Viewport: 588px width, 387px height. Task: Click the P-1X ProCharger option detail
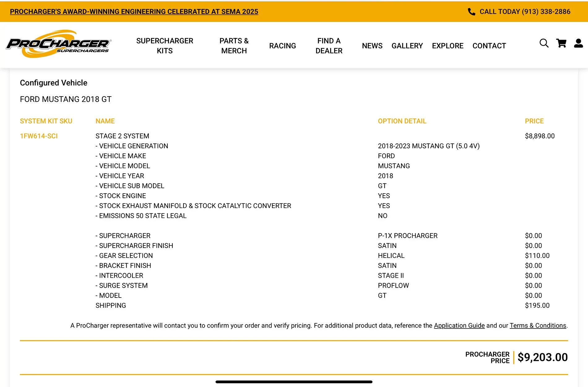(408, 236)
